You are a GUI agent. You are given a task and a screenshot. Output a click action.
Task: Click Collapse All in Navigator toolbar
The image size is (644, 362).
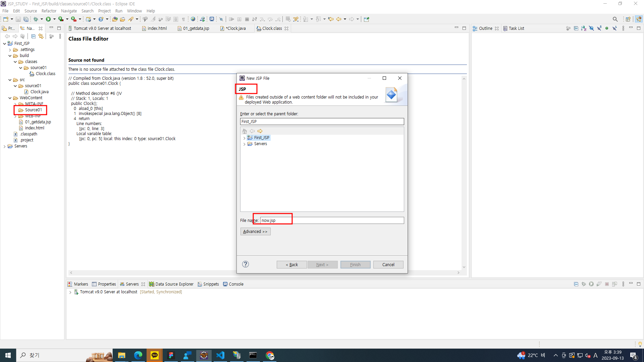pyautogui.click(x=33, y=36)
